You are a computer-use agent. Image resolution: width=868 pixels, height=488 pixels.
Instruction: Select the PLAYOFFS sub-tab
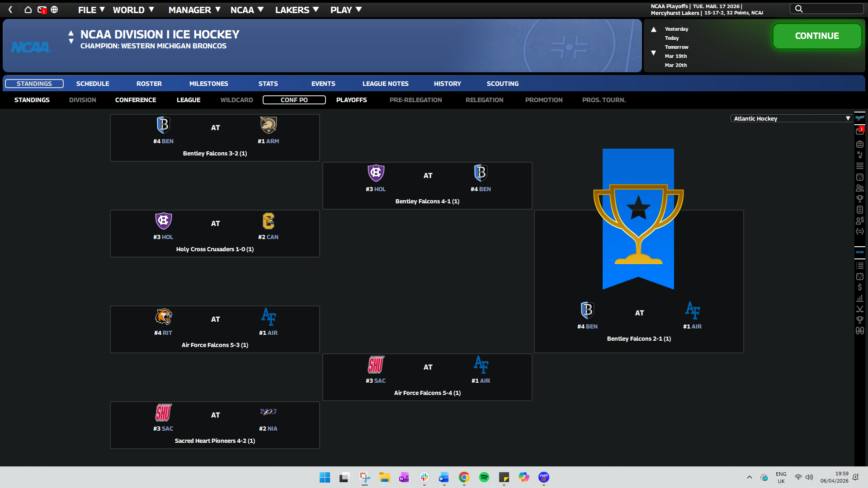tap(352, 100)
